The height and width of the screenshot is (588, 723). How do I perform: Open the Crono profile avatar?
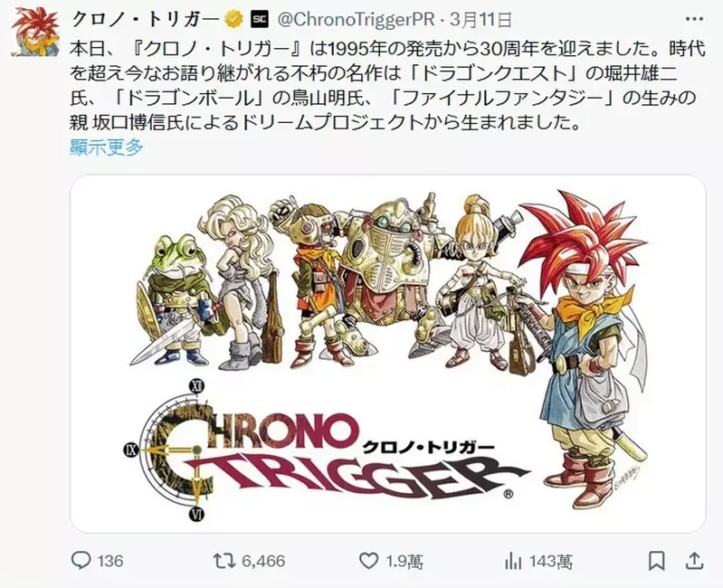pyautogui.click(x=35, y=32)
